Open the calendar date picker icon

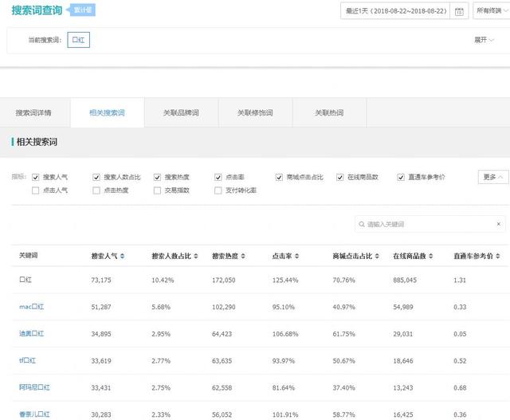[x=459, y=11]
